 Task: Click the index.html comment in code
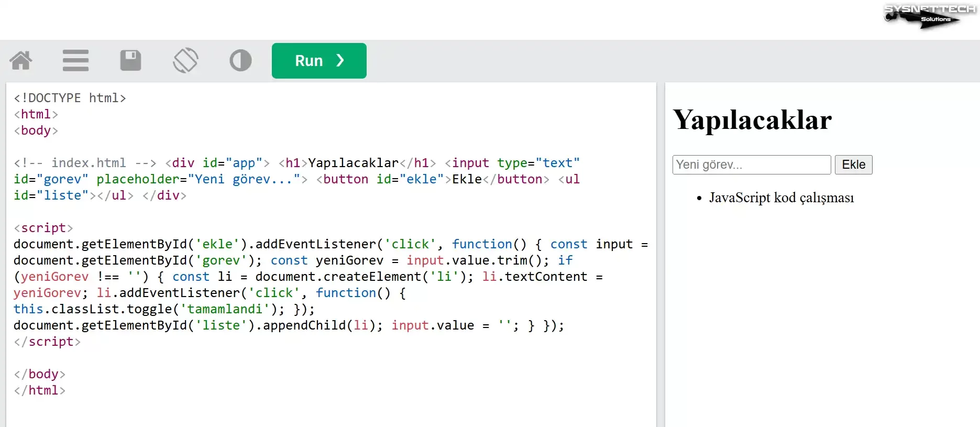(85, 163)
